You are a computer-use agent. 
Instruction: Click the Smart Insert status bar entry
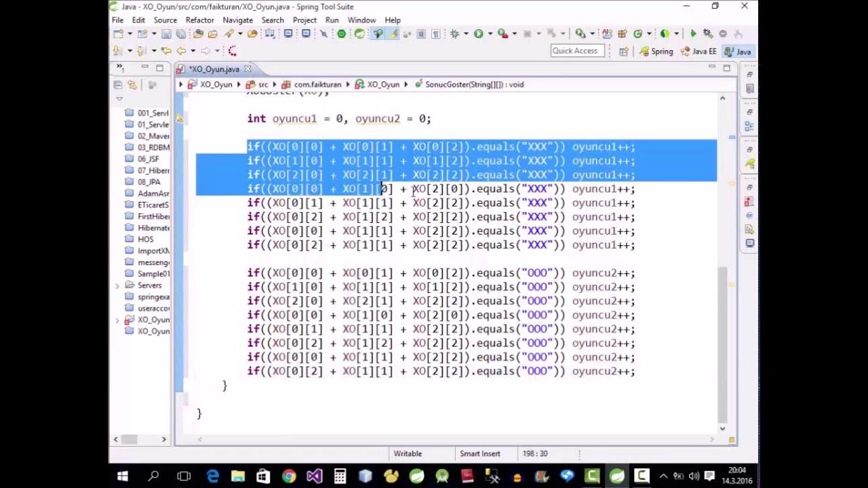pos(480,453)
